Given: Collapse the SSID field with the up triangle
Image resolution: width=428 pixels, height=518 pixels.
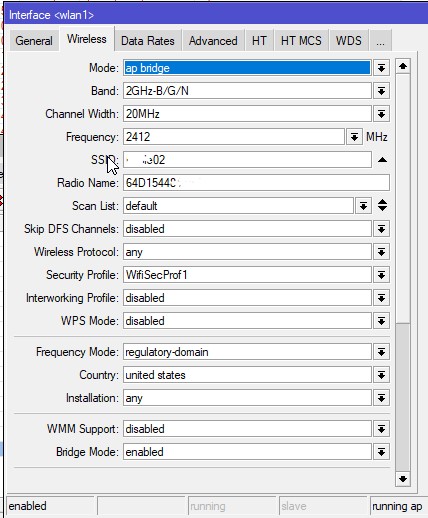Looking at the screenshot, I should tap(382, 160).
